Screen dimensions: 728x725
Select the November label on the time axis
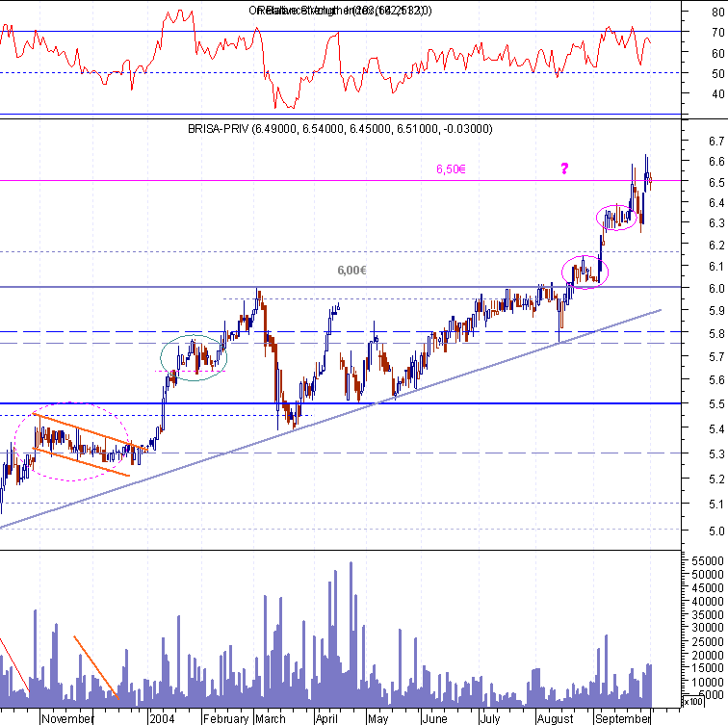(x=67, y=718)
